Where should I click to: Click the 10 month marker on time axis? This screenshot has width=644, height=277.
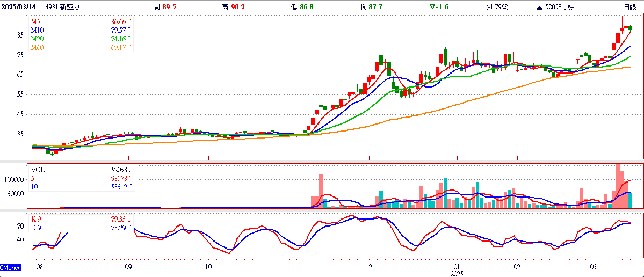(208, 267)
